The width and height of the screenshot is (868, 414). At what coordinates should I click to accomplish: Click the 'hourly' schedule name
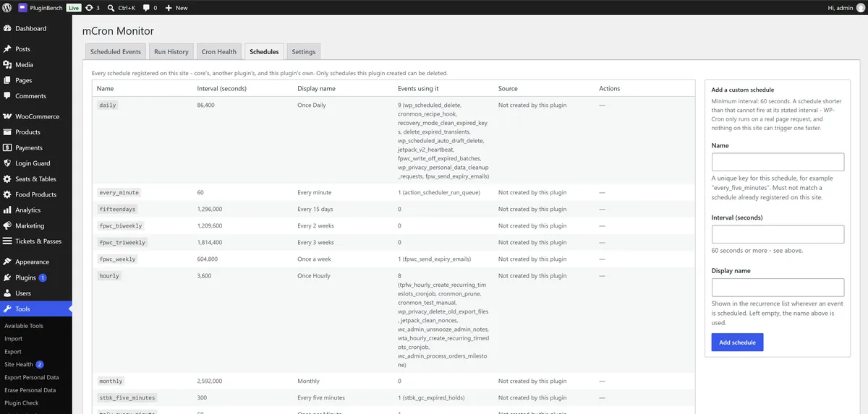point(109,276)
